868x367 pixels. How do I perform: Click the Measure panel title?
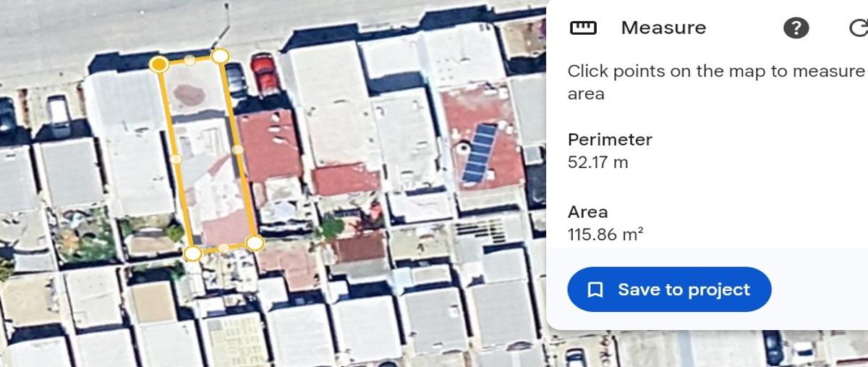(x=663, y=28)
